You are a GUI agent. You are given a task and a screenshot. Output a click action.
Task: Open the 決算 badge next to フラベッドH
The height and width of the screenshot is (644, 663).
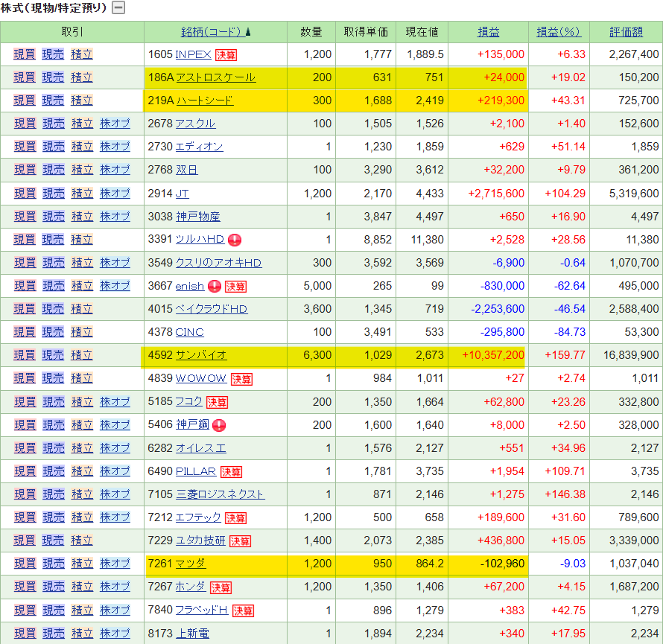[x=243, y=610]
